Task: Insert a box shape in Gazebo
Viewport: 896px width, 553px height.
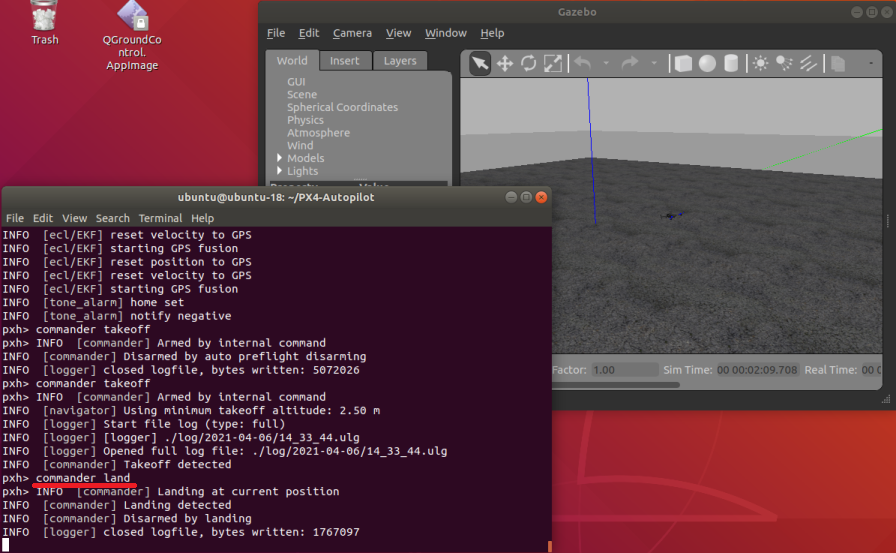Action: click(x=683, y=63)
